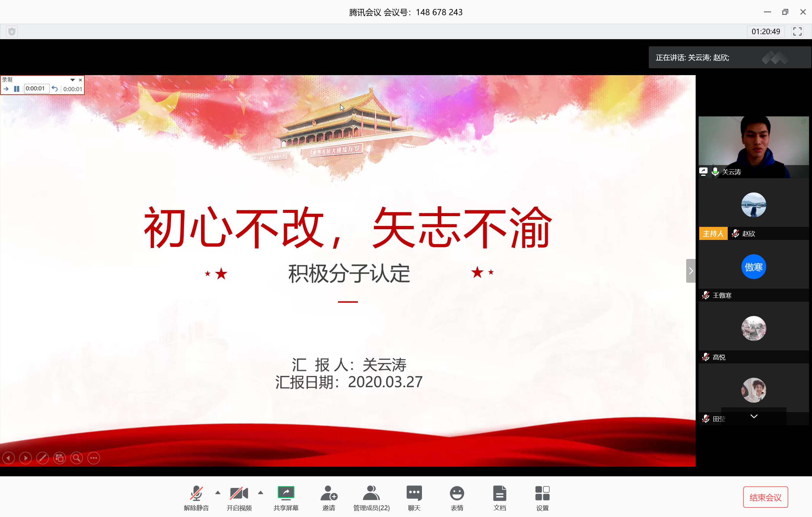Pause the 录制 recording timer
812x517 pixels.
point(17,89)
